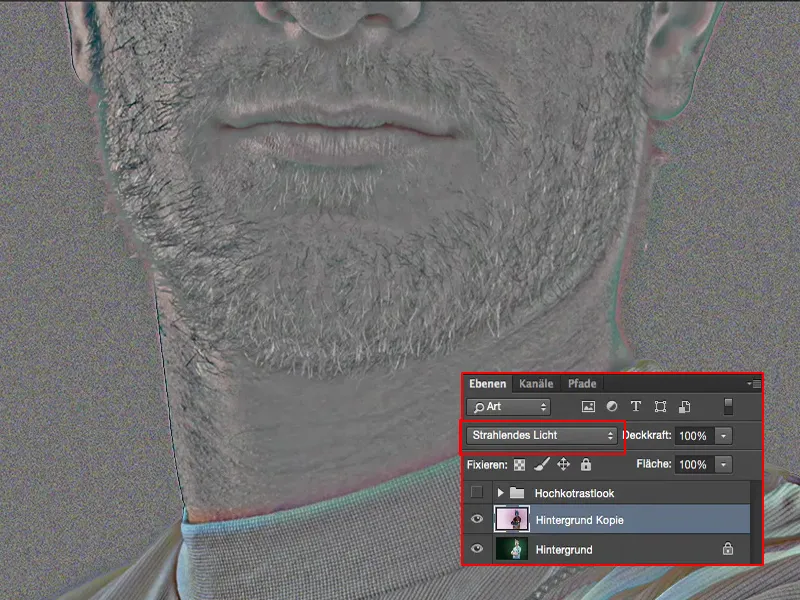Show the Hochkotrastlook group visibility box
Viewport: 800px width, 600px height.
pos(477,492)
